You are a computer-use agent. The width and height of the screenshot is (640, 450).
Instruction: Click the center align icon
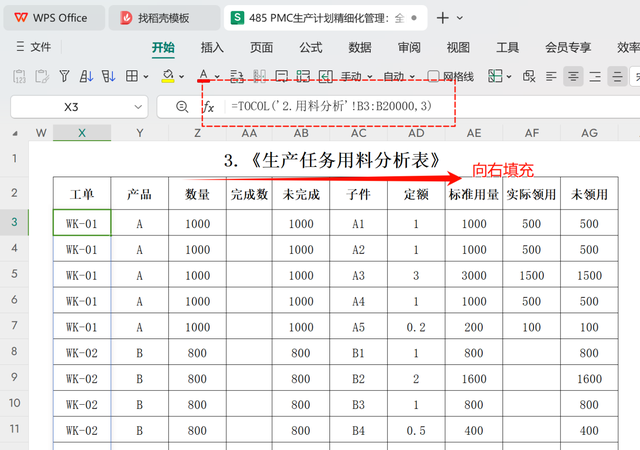point(573,76)
